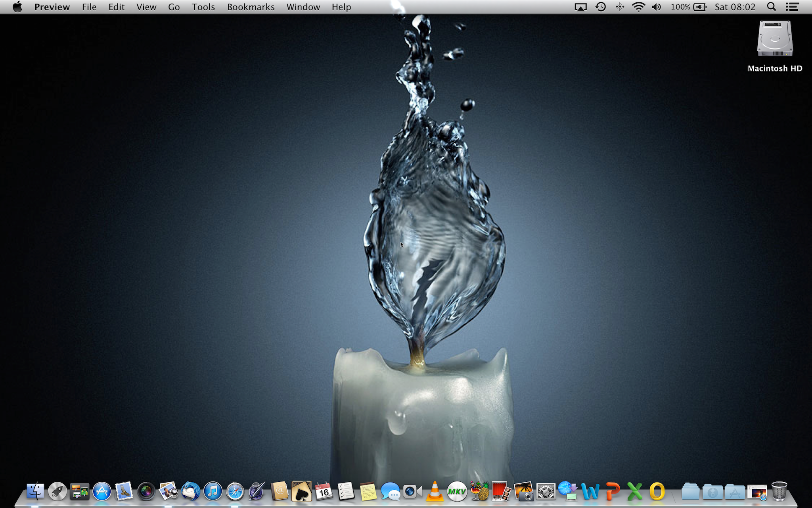Open the Tools menu
Image resolution: width=812 pixels, height=508 pixels.
(203, 7)
